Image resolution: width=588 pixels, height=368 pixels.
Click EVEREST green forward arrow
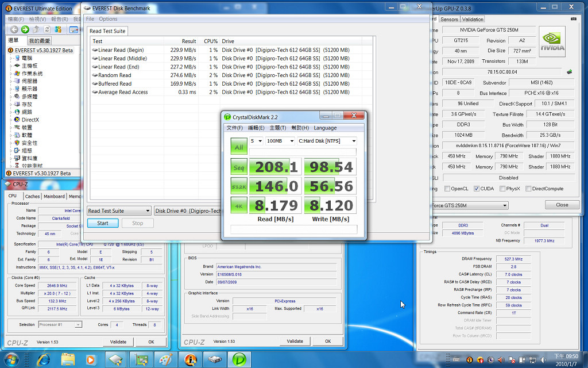pos(25,29)
